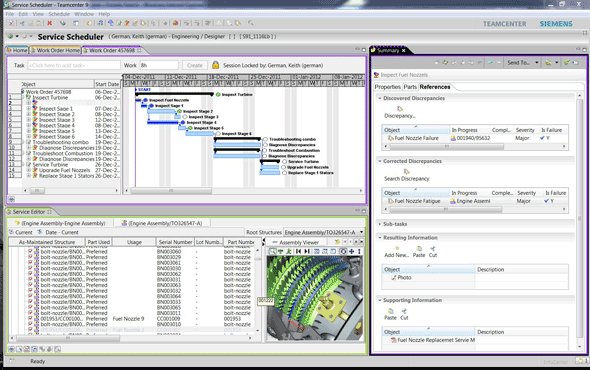
Task: Collapse the Supporting Information section
Action: 380,300
